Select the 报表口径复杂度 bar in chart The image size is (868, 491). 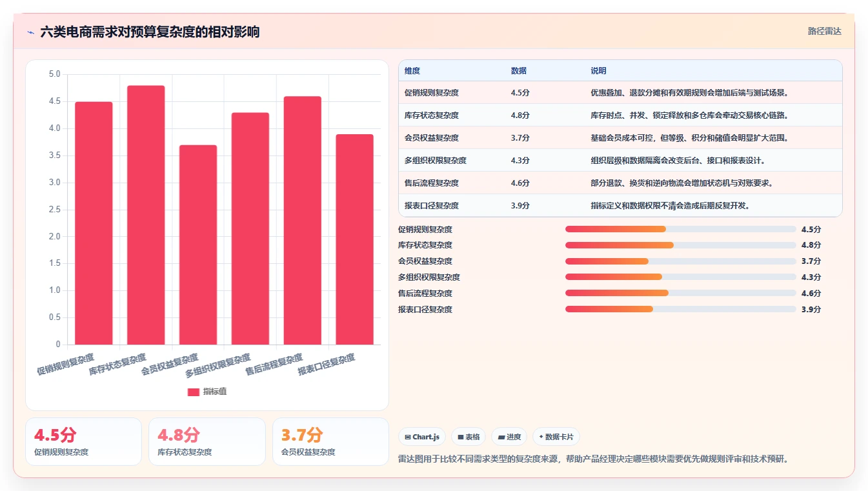pos(355,239)
